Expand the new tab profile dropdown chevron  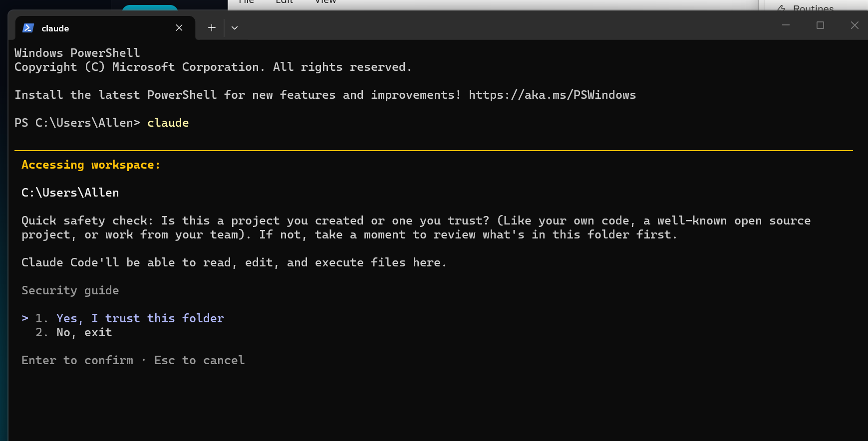pos(235,28)
